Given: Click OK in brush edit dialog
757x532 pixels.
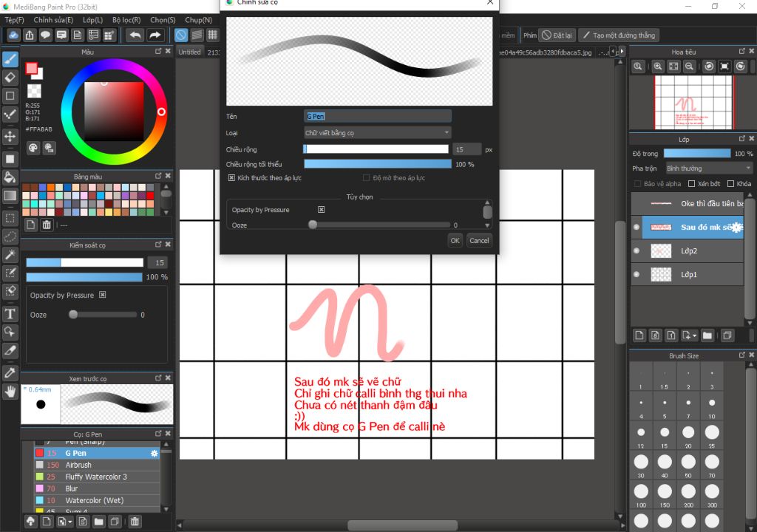Looking at the screenshot, I should point(455,240).
